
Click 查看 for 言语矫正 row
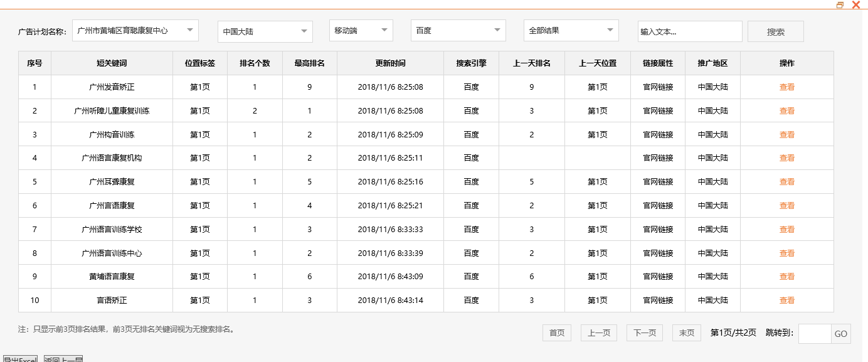pyautogui.click(x=786, y=301)
